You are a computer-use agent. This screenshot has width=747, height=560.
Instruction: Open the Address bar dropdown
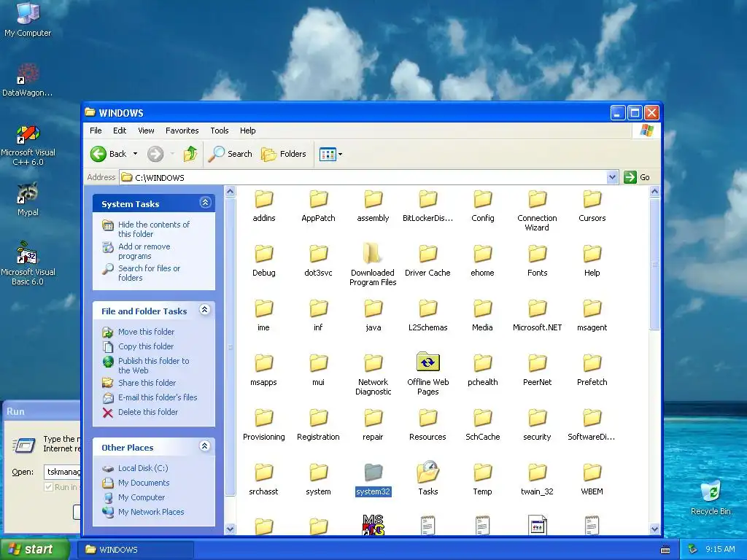point(612,178)
